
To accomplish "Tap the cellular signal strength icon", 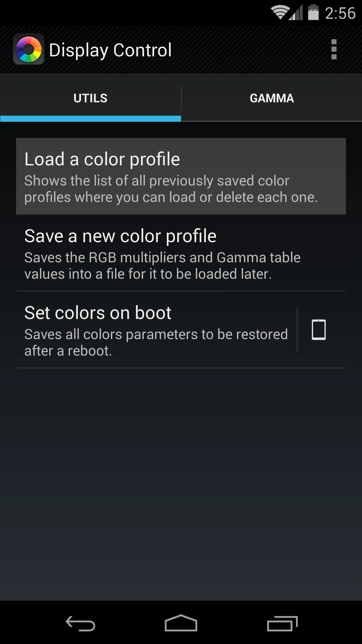I will coord(296,13).
